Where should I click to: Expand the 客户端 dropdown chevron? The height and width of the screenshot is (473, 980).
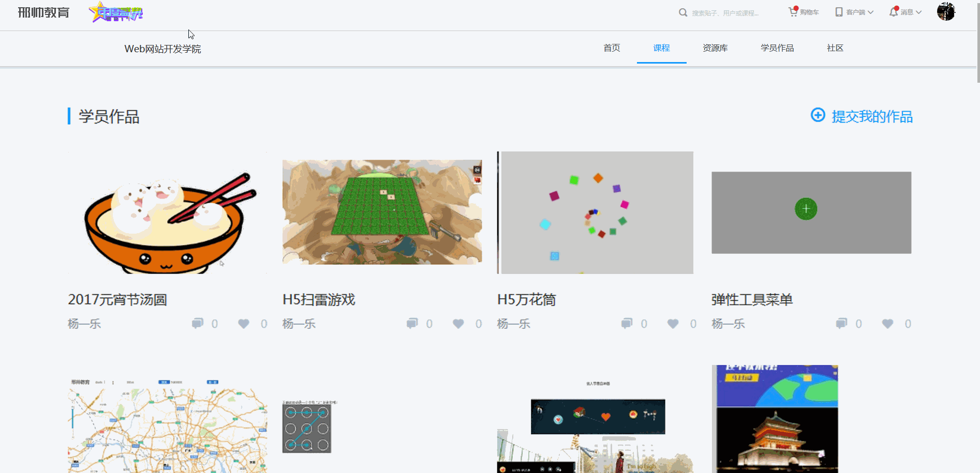871,12
